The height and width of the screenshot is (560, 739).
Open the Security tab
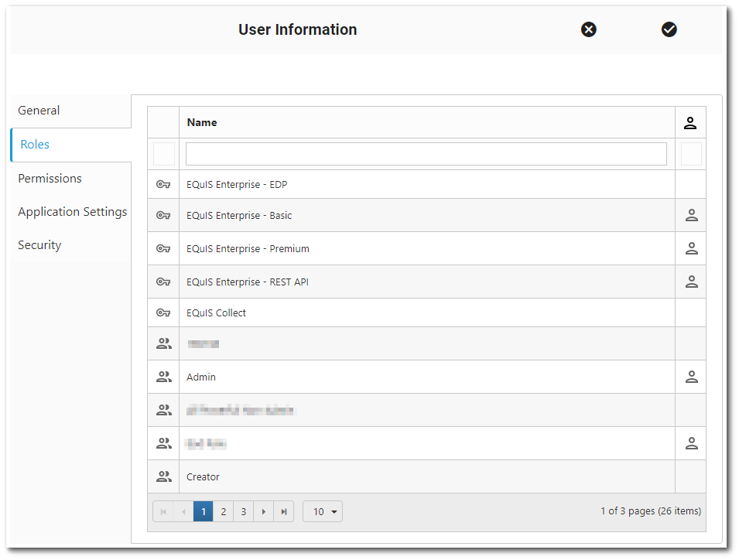[39, 244]
